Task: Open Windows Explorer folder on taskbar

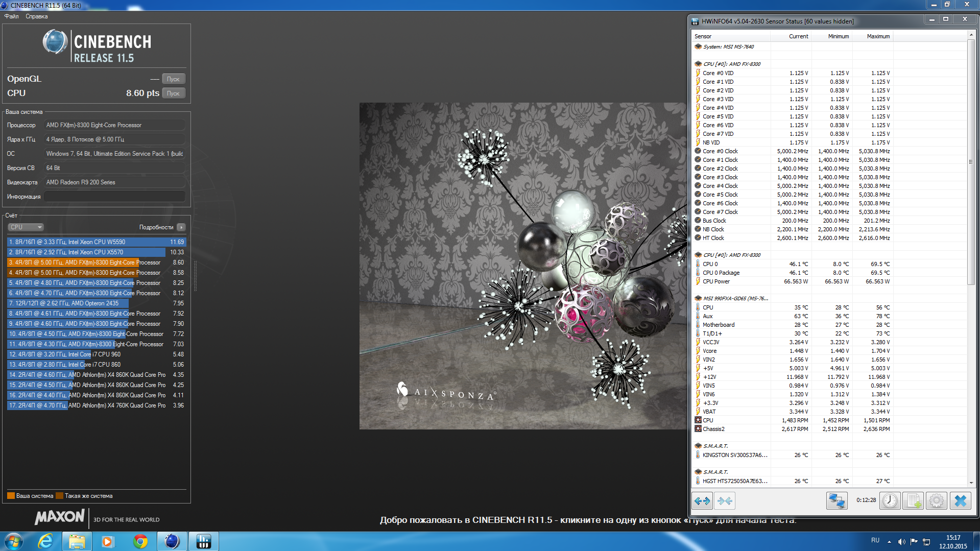Action: pyautogui.click(x=77, y=541)
